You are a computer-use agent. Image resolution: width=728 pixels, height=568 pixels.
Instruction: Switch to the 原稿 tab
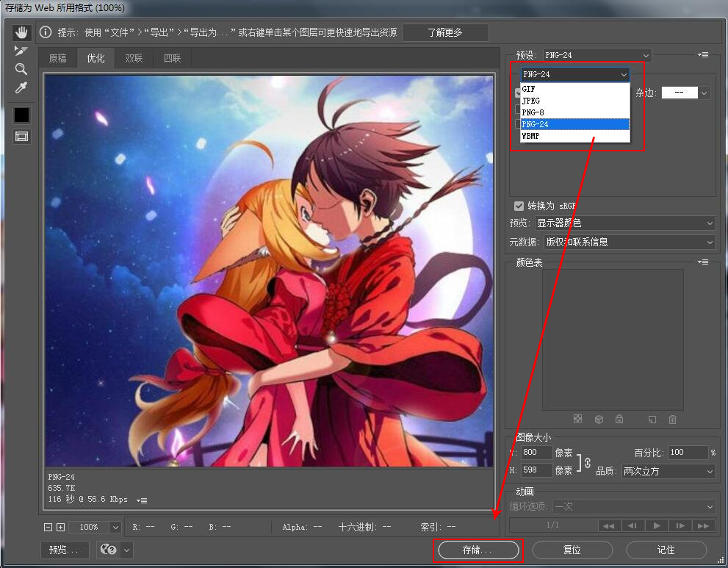[x=58, y=58]
